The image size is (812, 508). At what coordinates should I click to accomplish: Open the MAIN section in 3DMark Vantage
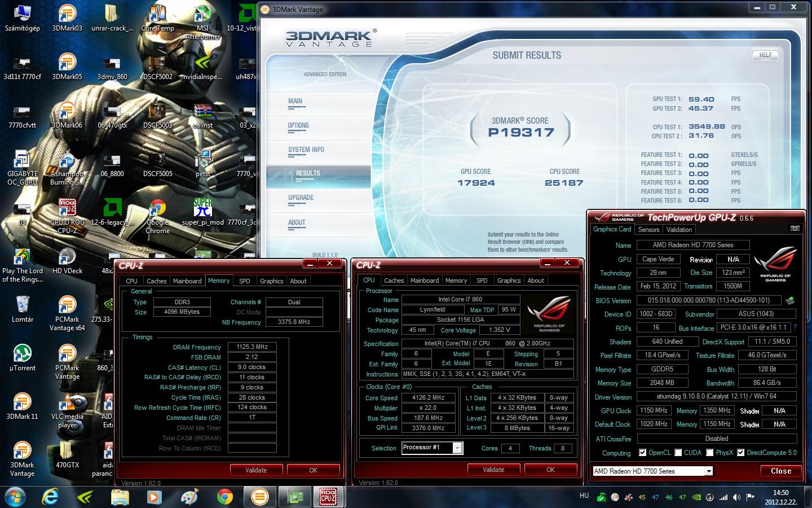pyautogui.click(x=295, y=101)
